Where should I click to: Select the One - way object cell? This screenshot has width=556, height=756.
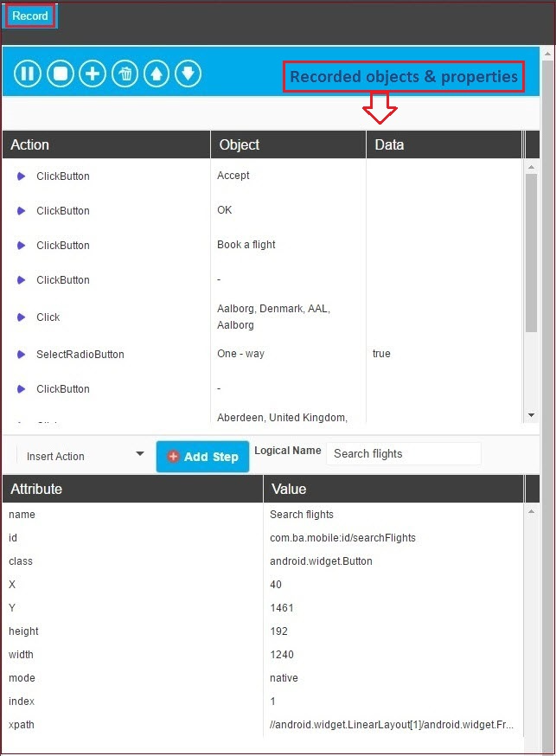[x=240, y=354]
